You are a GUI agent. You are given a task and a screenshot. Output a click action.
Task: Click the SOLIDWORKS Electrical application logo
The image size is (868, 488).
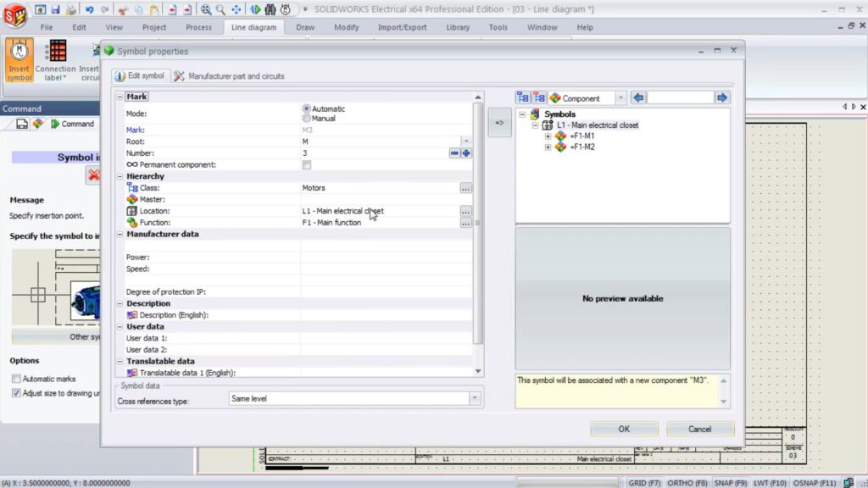click(15, 15)
